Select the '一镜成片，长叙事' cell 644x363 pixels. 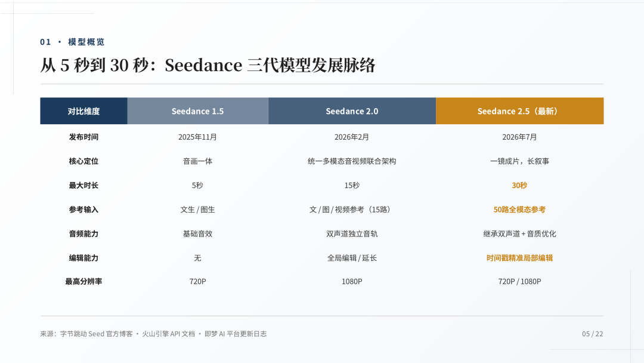519,161
